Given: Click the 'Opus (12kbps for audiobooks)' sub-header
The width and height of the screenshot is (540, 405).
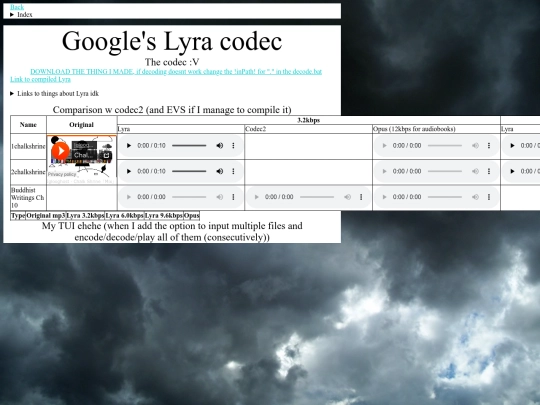Looking at the screenshot, I should pyautogui.click(x=436, y=129).
